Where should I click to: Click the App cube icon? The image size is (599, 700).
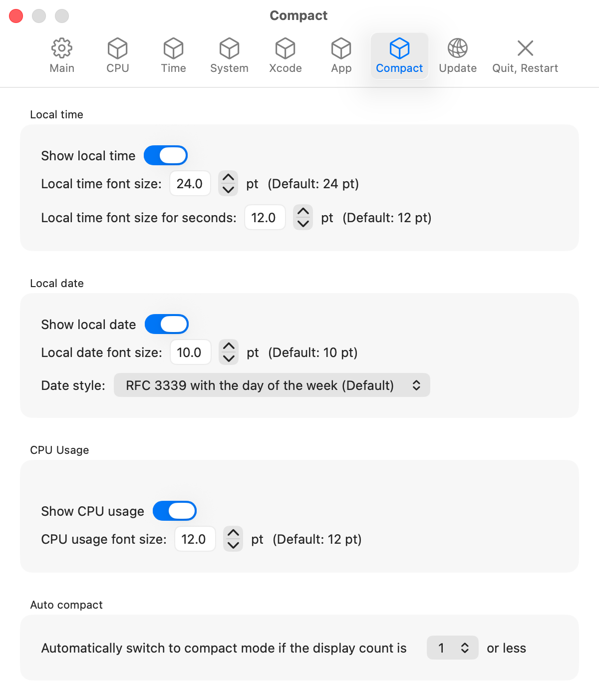point(341,49)
